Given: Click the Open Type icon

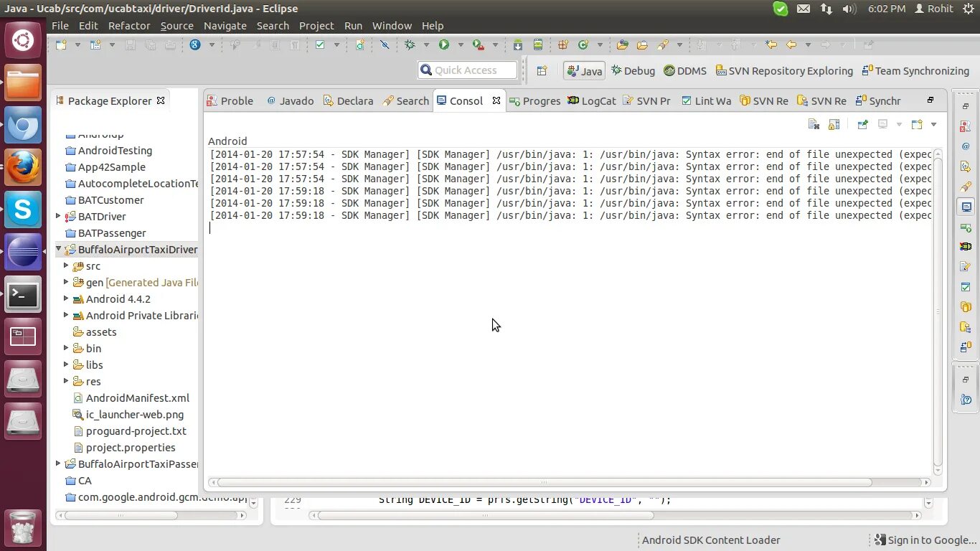Looking at the screenshot, I should pyautogui.click(x=622, y=44).
